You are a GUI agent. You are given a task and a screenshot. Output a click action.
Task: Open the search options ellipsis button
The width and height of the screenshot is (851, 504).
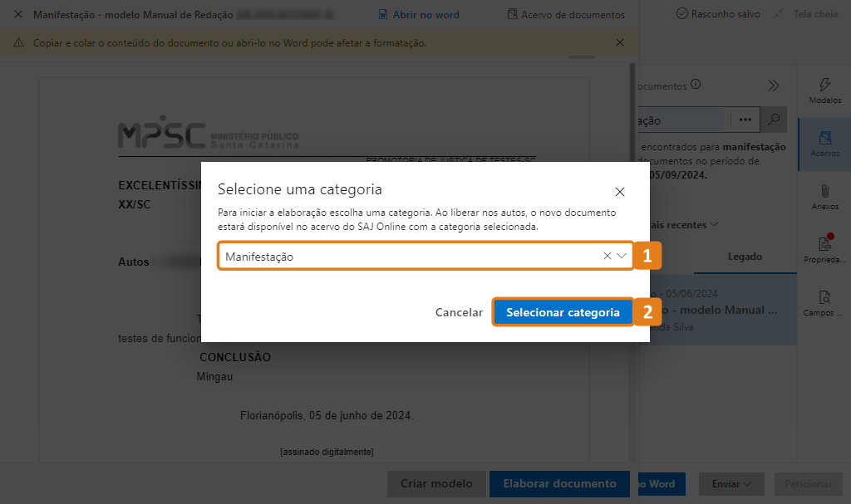click(x=745, y=120)
